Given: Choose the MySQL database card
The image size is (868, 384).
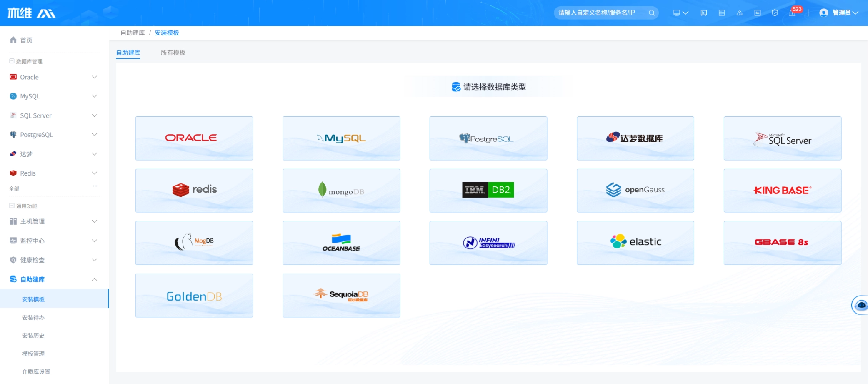Looking at the screenshot, I should (341, 138).
